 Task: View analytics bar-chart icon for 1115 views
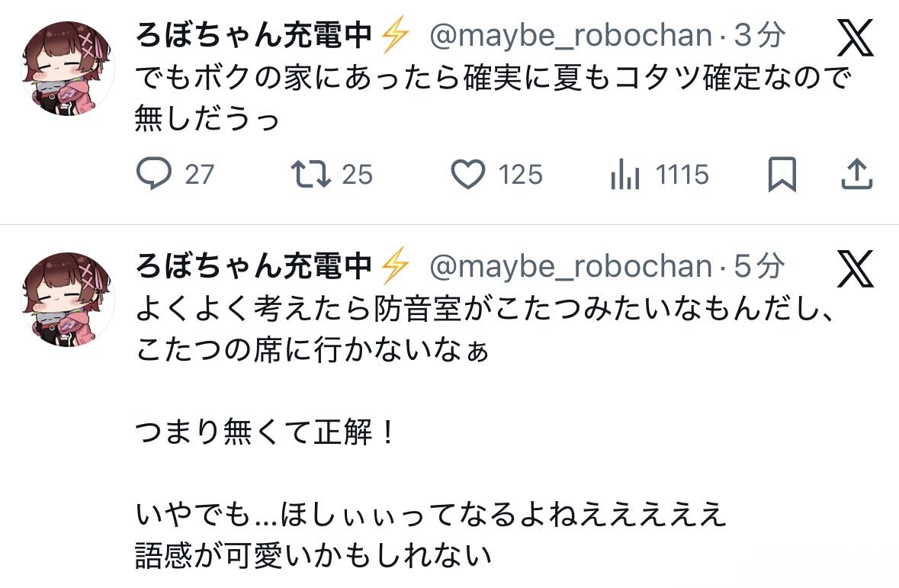[624, 175]
